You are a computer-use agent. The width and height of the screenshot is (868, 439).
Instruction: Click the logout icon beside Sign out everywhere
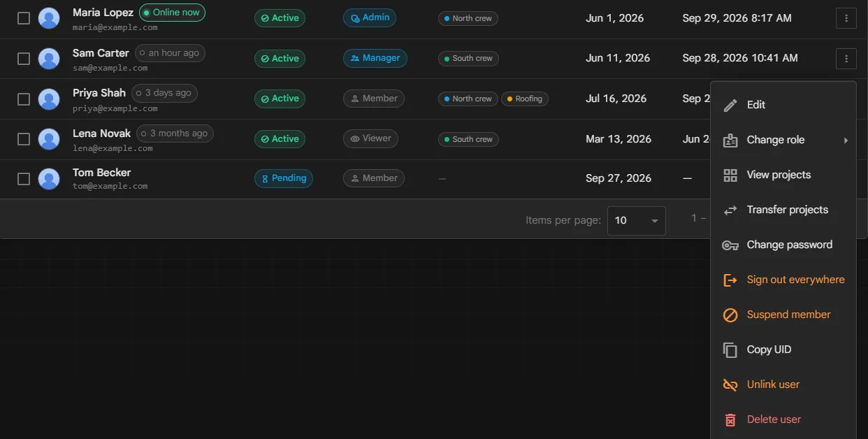(730, 280)
